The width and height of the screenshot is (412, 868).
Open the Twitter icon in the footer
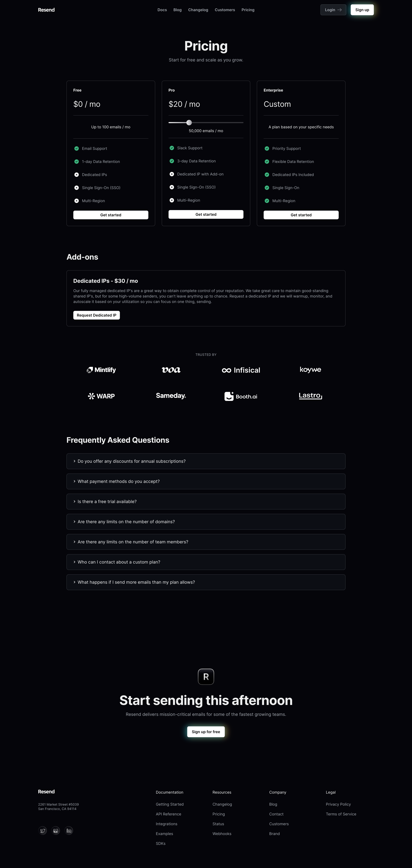click(x=43, y=831)
